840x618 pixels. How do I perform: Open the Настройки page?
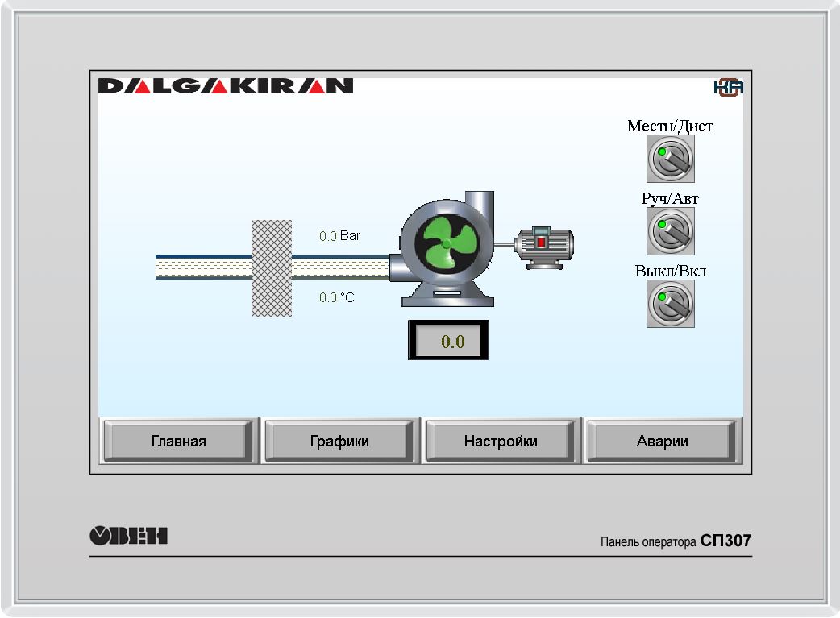pos(501,441)
